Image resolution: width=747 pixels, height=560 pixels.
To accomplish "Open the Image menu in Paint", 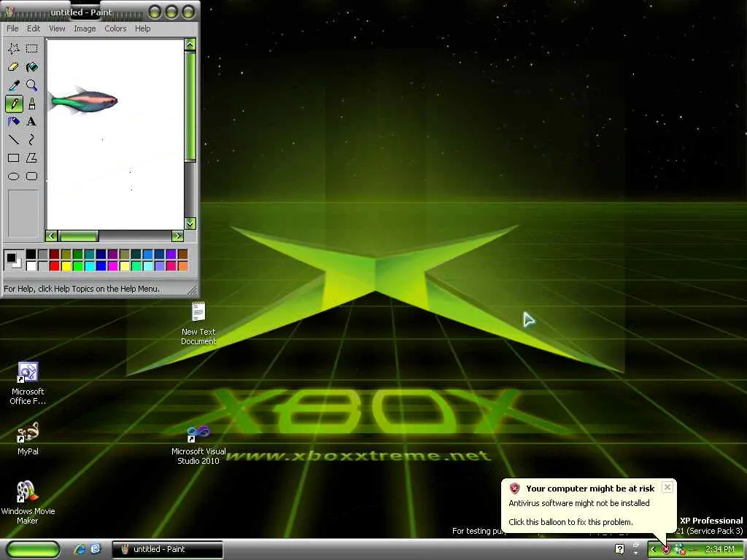I will [85, 28].
